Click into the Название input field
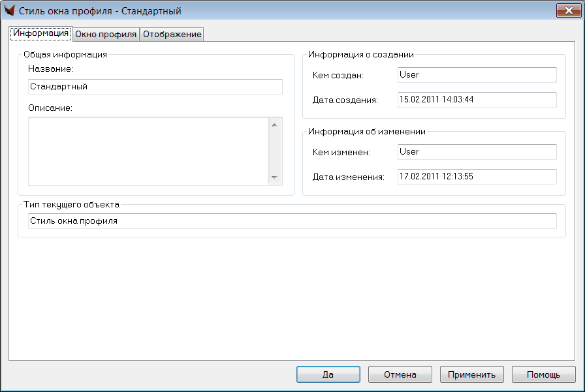The image size is (585, 392). click(x=155, y=87)
